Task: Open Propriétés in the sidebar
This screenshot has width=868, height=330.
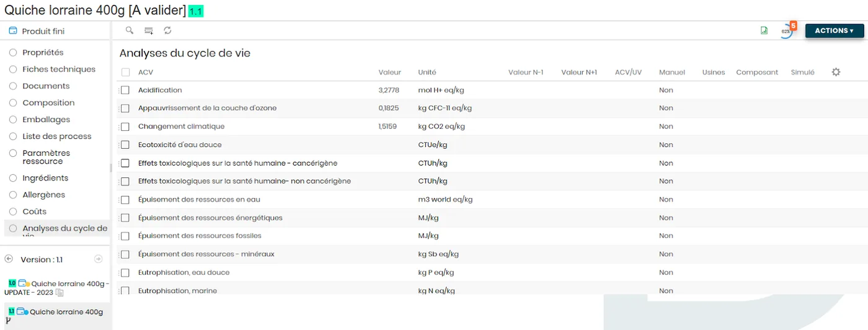Action: pos(43,53)
